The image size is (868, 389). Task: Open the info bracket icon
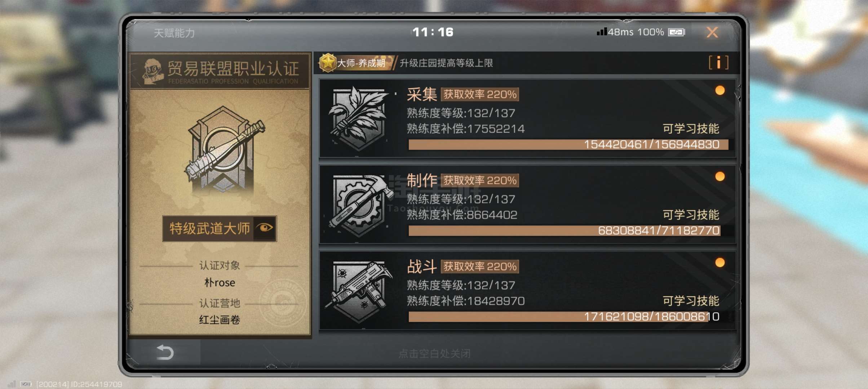[x=718, y=63]
